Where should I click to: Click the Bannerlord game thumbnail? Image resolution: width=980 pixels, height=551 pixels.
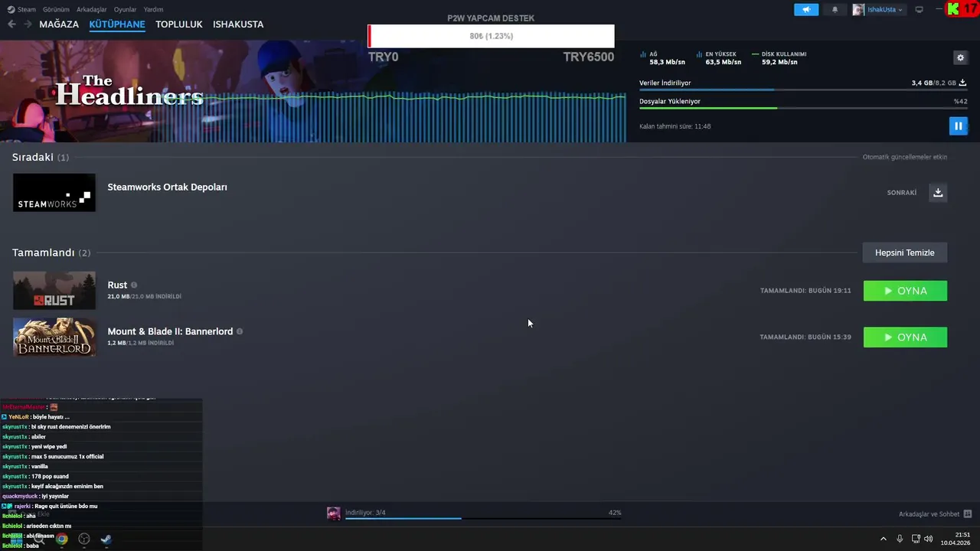pyautogui.click(x=54, y=337)
